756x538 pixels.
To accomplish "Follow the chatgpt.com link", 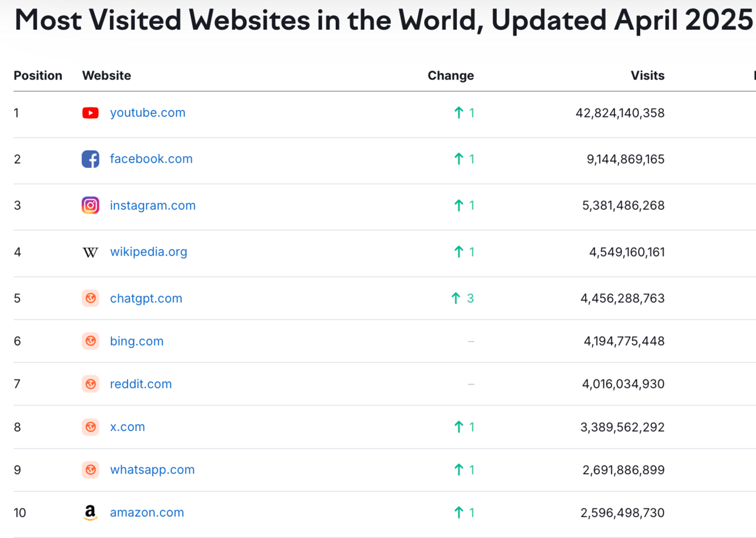I will click(x=146, y=298).
